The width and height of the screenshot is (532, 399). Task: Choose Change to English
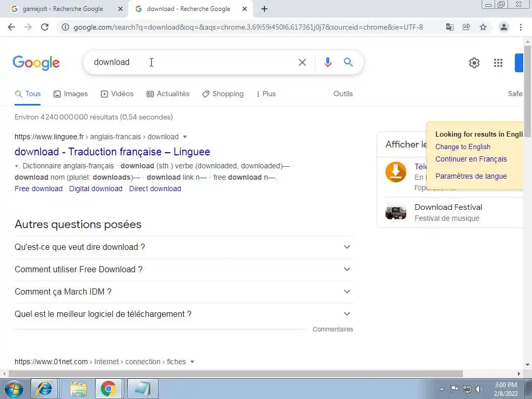(x=463, y=147)
